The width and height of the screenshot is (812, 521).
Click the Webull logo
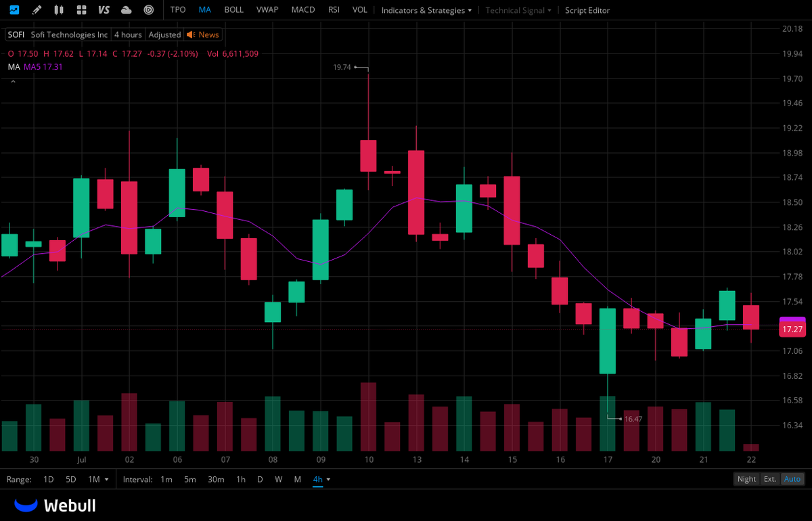tap(55, 505)
